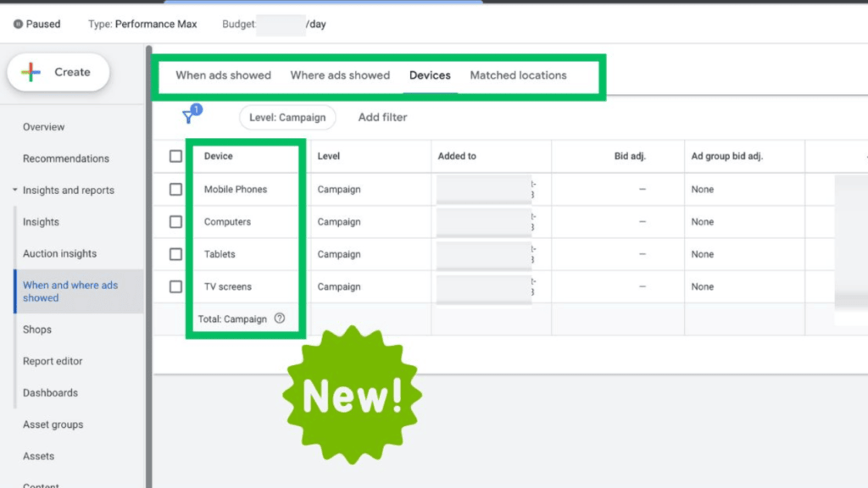
Task: Switch to the When ads showed tab
Action: click(x=222, y=75)
